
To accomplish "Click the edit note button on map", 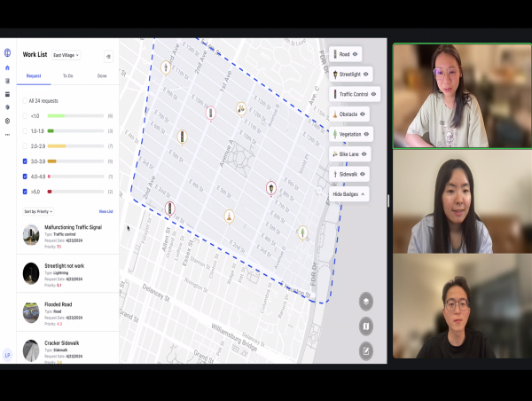I will click(366, 350).
